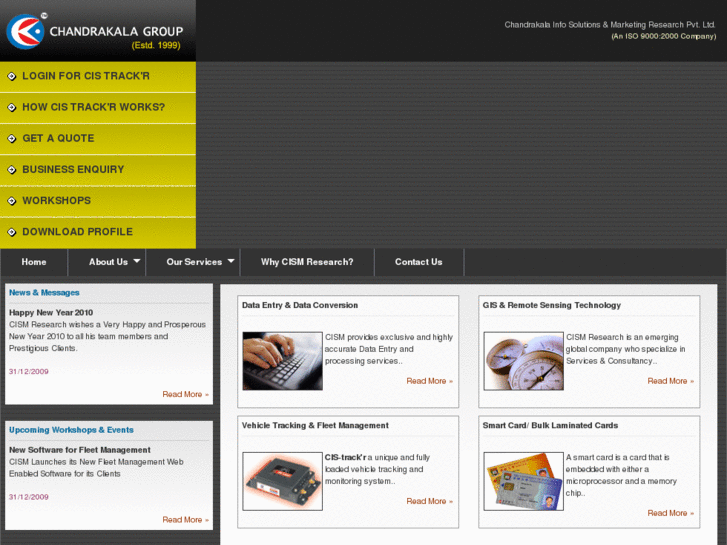The height and width of the screenshot is (545, 727).
Task: Open Contact Us in navigation bar
Action: [x=419, y=262]
